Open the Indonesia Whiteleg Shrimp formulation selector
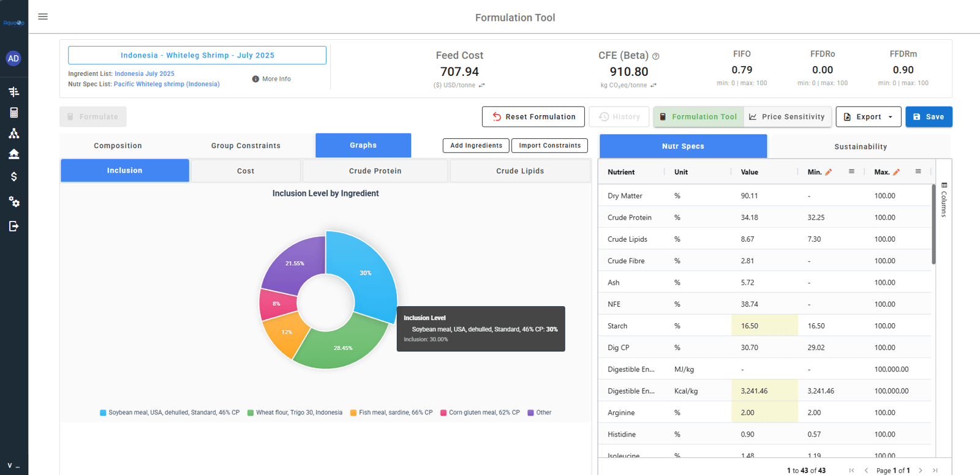980x475 pixels. pos(197,55)
